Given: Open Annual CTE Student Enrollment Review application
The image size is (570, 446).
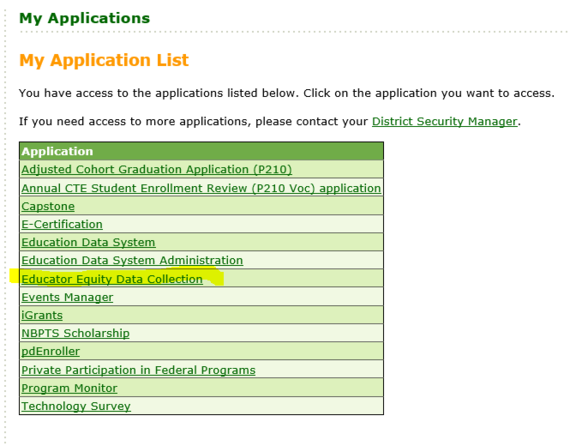Looking at the screenshot, I should [x=201, y=188].
